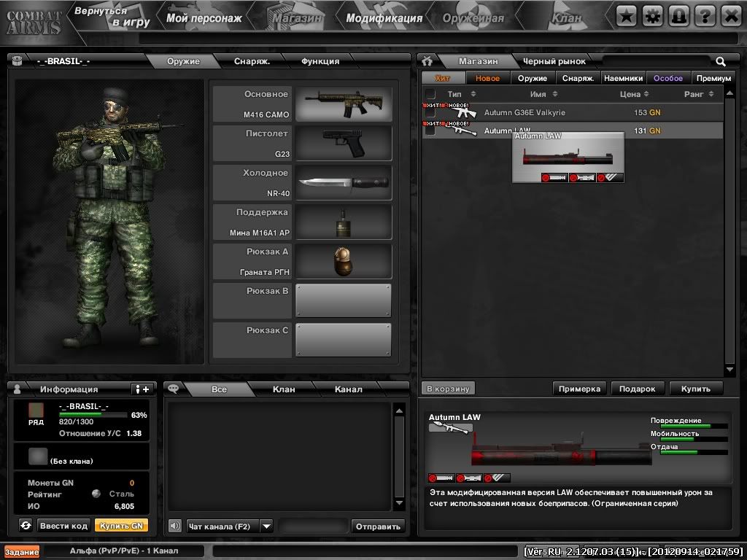Switch to the Черный рынок tab

click(x=554, y=62)
